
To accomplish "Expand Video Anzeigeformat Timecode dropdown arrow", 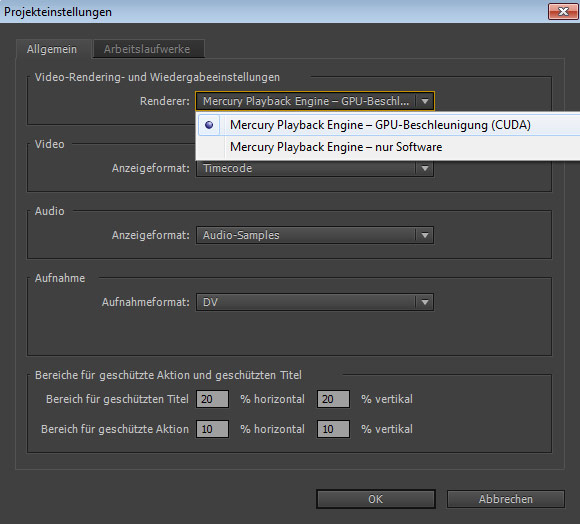I will (x=425, y=168).
